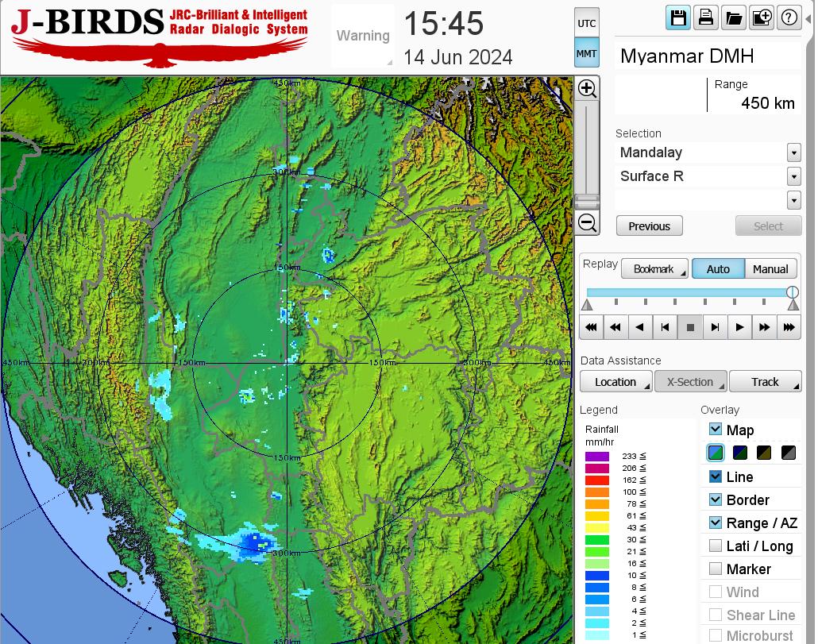Open the folder icon in toolbar
The height and width of the screenshot is (644, 818).
coord(733,18)
